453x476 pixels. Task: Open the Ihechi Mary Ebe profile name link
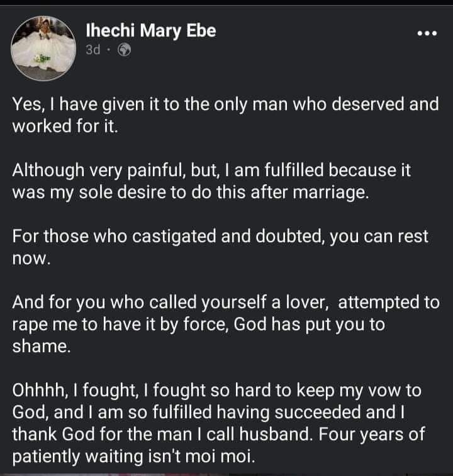(x=151, y=31)
